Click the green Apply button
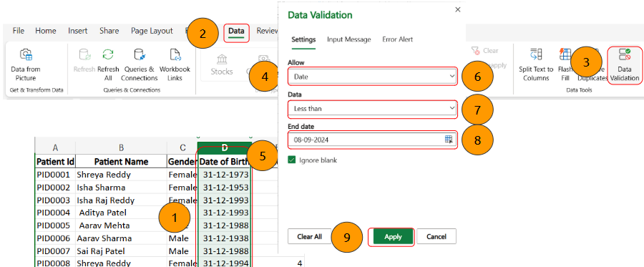Screen dimensions: 644x267 [x=393, y=237]
